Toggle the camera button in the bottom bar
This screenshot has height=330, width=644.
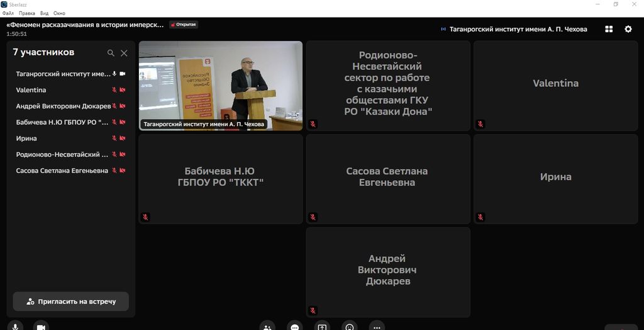pos(41,326)
